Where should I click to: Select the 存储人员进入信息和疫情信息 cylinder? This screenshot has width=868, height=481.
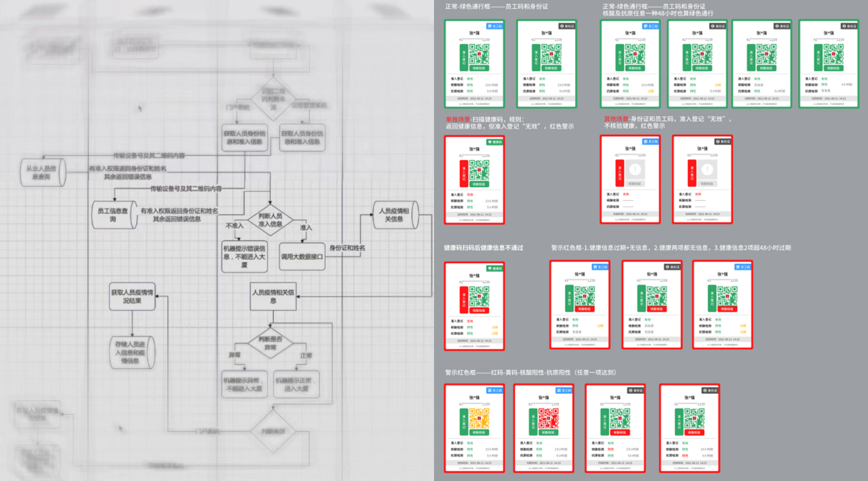point(131,352)
